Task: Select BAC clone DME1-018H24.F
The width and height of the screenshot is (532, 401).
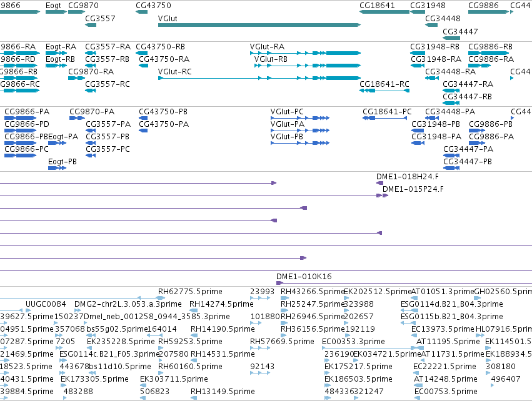Action: pos(379,183)
